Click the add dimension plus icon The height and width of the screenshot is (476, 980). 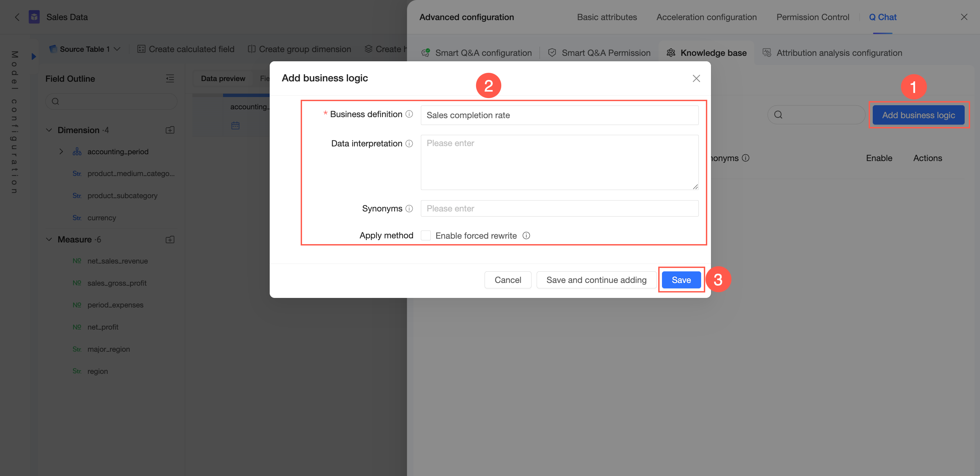pos(170,130)
